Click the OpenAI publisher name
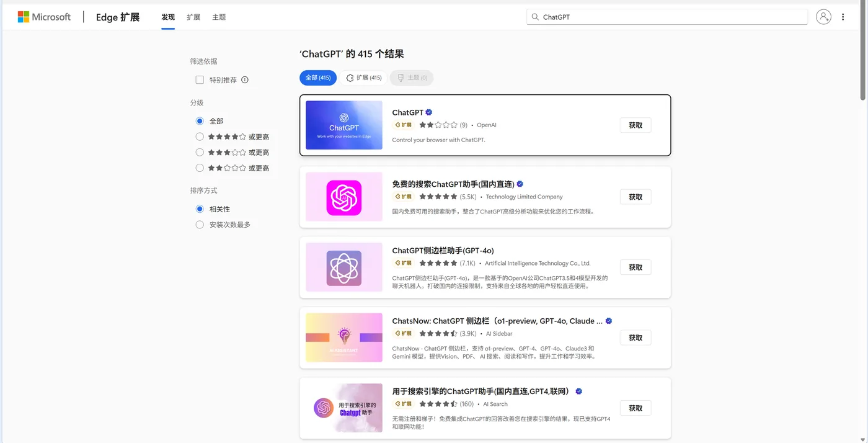The height and width of the screenshot is (443, 868). [486, 125]
